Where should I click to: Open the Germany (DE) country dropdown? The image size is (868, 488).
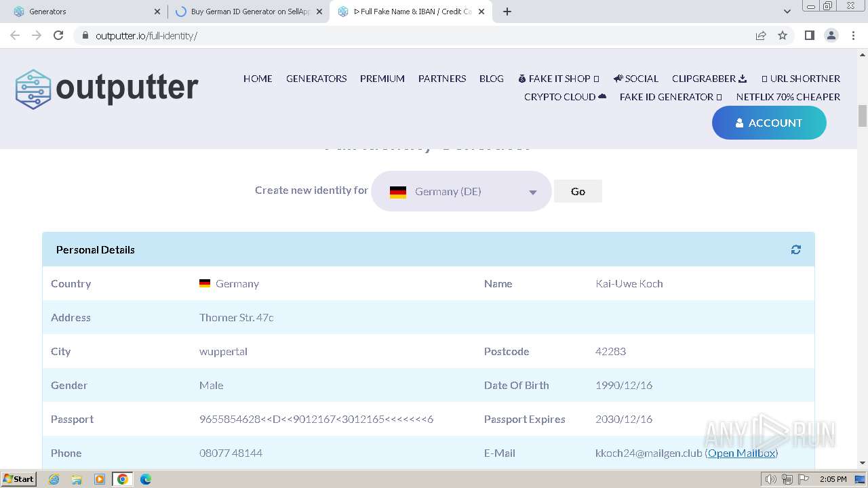pyautogui.click(x=461, y=191)
